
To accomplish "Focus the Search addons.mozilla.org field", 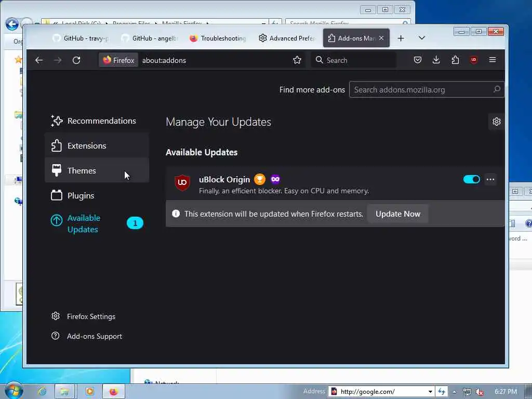I will (427, 89).
